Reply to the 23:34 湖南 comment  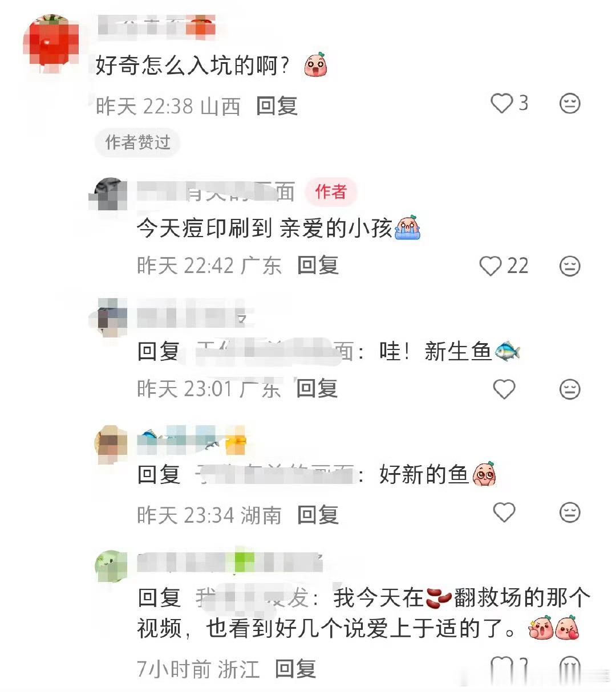[318, 515]
